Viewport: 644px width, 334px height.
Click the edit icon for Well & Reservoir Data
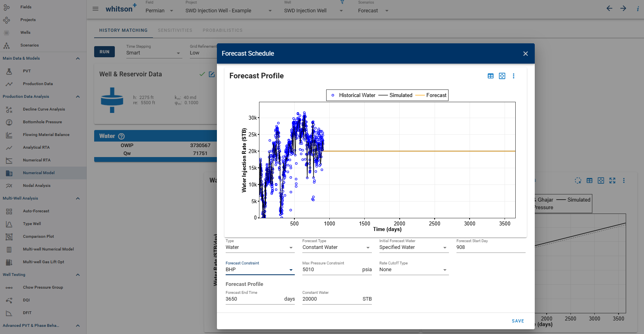(x=212, y=74)
